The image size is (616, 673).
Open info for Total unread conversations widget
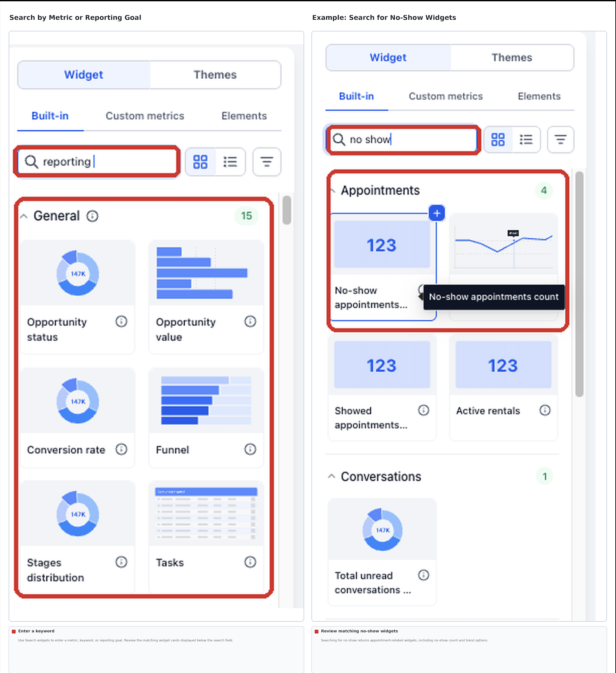423,575
